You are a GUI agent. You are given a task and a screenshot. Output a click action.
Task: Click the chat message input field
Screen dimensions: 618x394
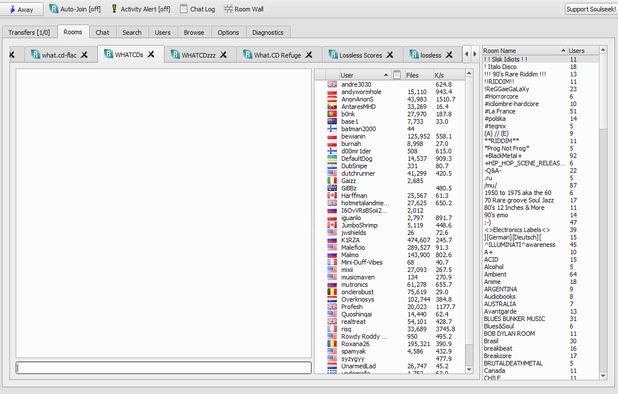(x=164, y=368)
